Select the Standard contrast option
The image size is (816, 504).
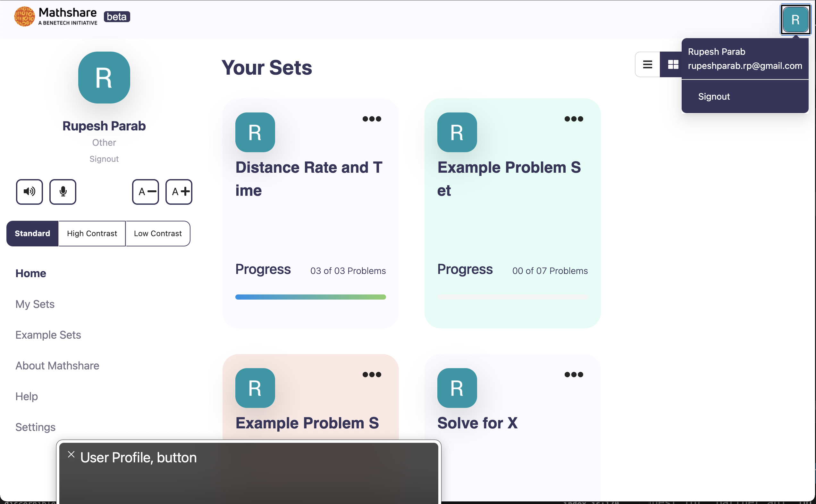(x=32, y=233)
